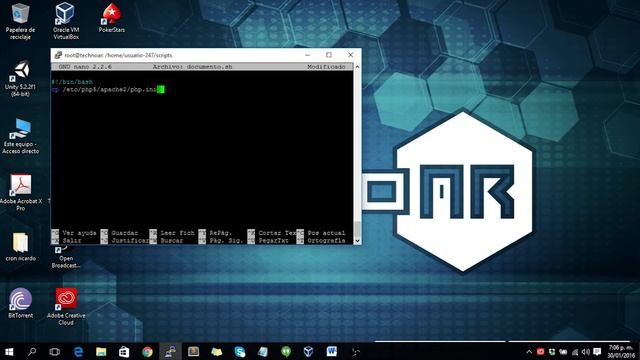Open Hangouts green icon on taskbar
Screen dimensions: 640x360
click(286, 351)
